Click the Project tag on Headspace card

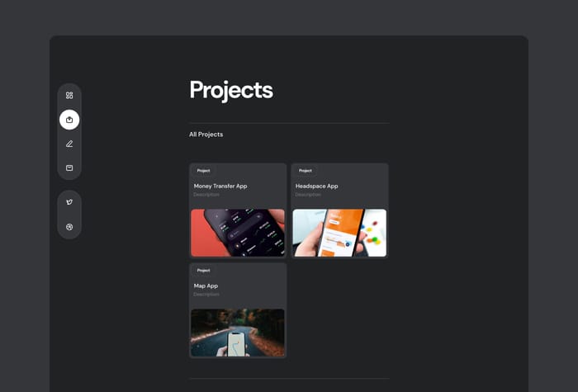click(x=306, y=171)
